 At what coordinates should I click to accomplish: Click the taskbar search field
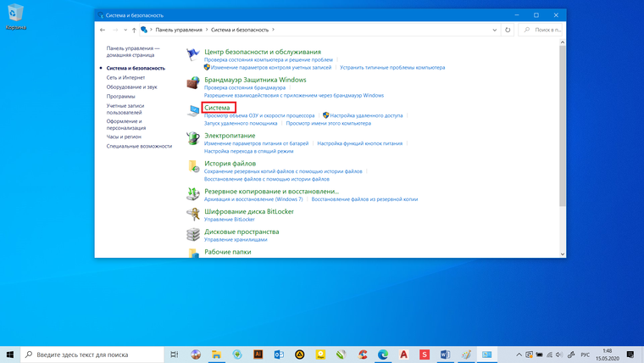click(x=92, y=355)
